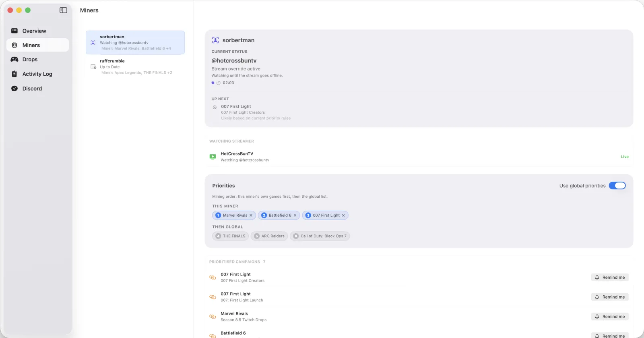The image size is (644, 338).
Task: Click the Up Next arrow icon
Action: pyautogui.click(x=215, y=107)
